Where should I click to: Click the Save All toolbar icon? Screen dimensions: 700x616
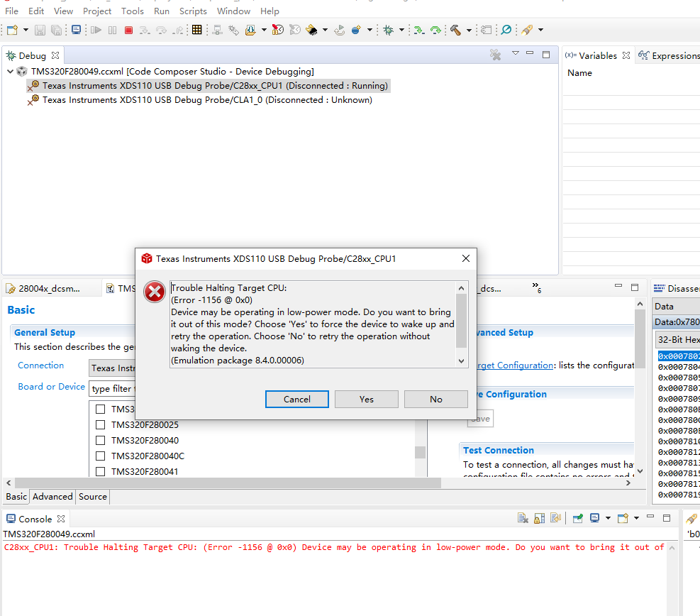(56, 30)
